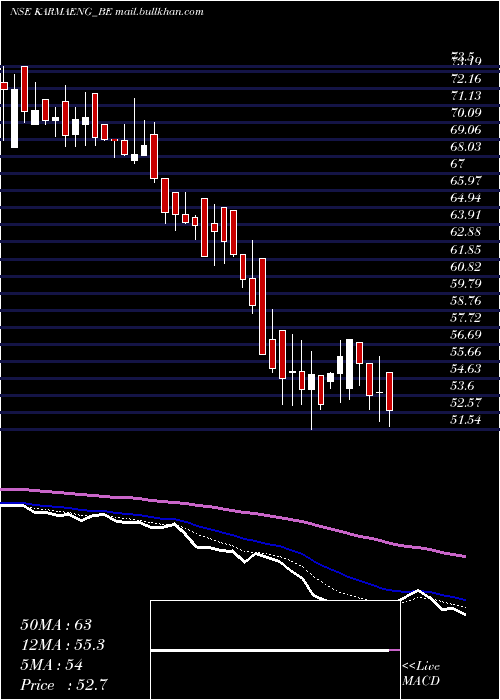The image size is (500, 700).
Task: Click the 67 price axis label
Action: click(x=458, y=164)
